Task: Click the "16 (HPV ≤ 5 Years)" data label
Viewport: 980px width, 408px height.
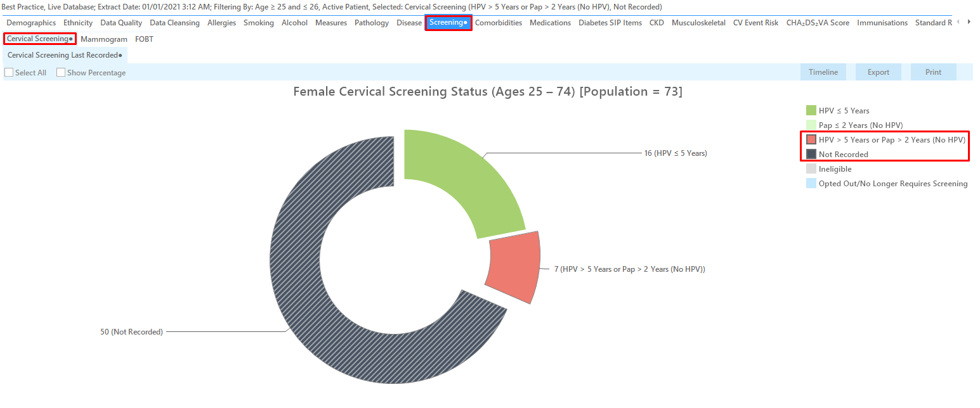Action: point(676,153)
